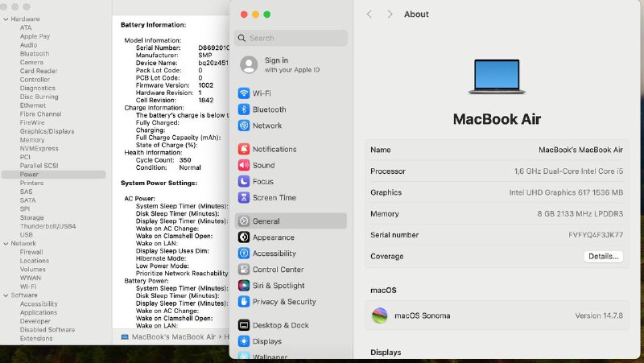This screenshot has height=363, width=644.
Task: Click Sign in with your Apple ID
Action: coord(291,64)
